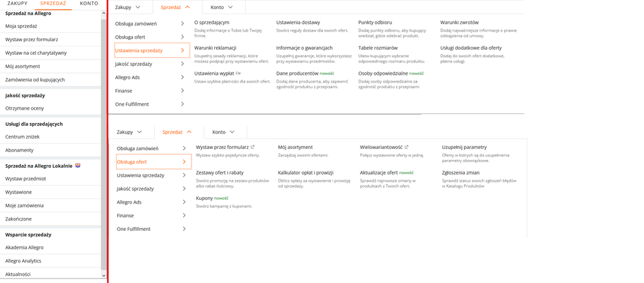Open Aktualizacje ofert
The height and width of the screenshot is (283, 644).
tap(378, 173)
